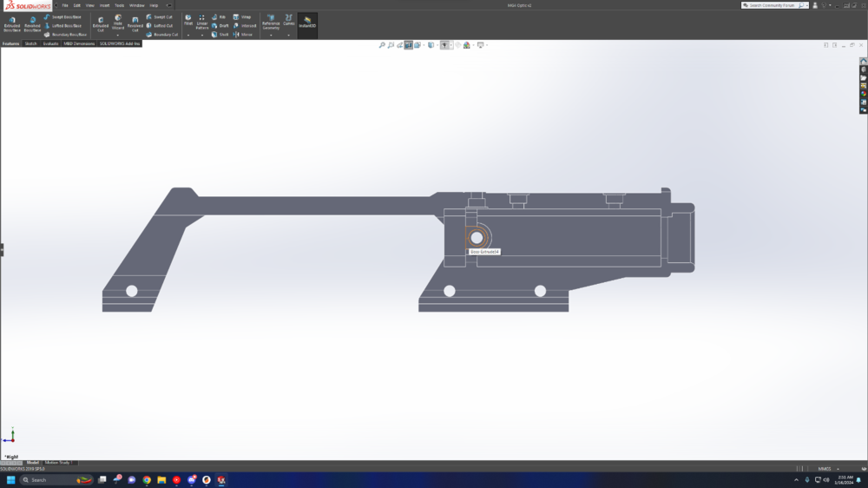Choose the Extruded Cut tool

101,23
